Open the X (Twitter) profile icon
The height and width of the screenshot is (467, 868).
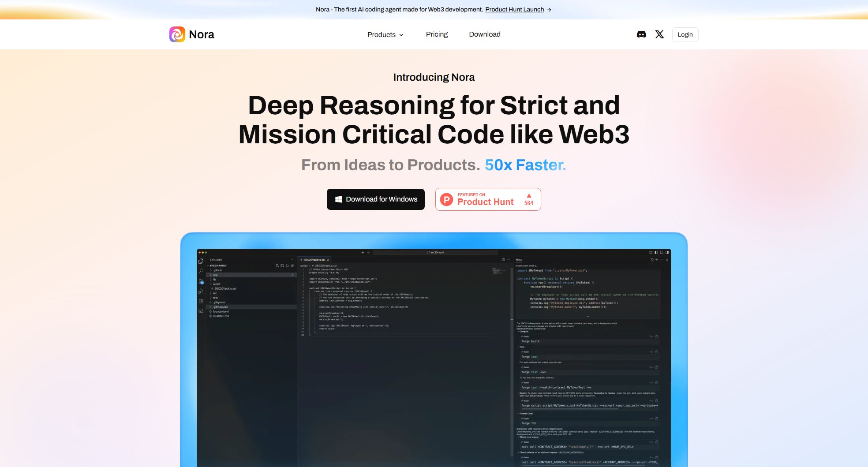[659, 34]
